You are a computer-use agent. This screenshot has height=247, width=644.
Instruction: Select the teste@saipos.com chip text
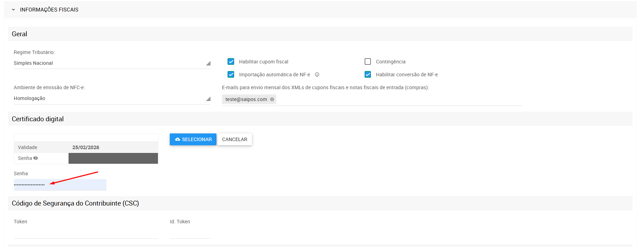click(x=246, y=99)
